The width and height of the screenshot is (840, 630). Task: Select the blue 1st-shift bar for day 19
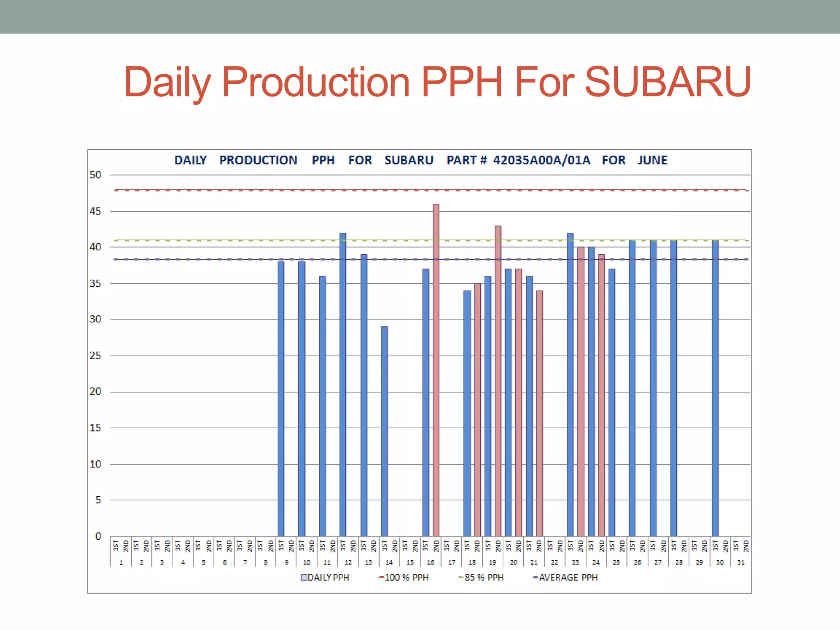tap(488, 406)
